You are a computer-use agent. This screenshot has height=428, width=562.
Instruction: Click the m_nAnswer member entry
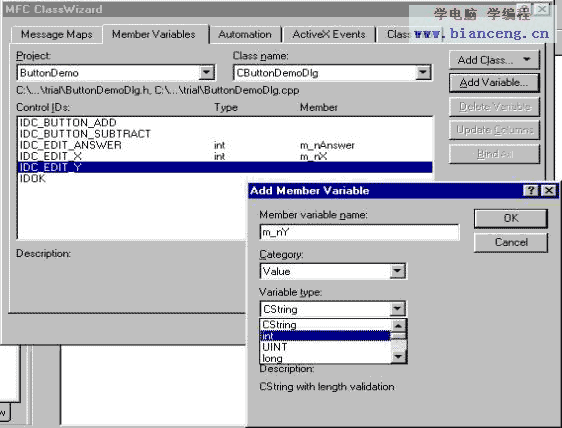pos(327,145)
